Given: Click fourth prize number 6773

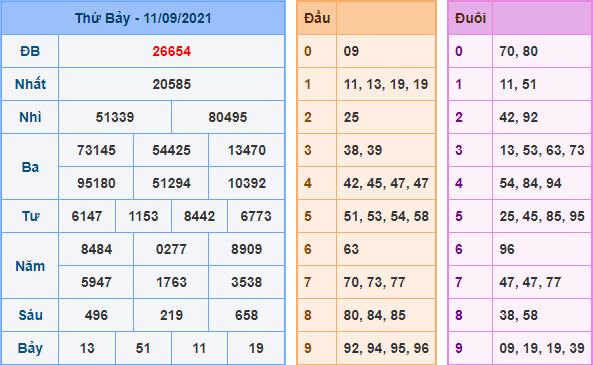Looking at the screenshot, I should click(256, 216).
